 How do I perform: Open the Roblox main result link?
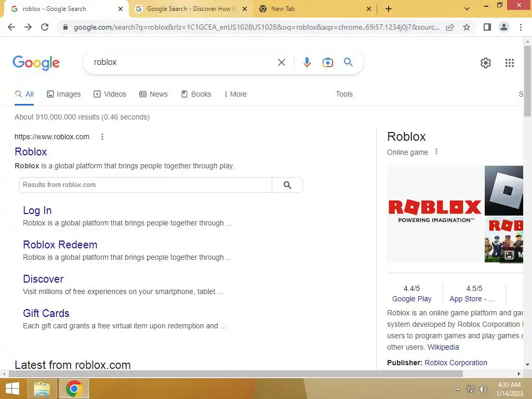[x=31, y=152]
